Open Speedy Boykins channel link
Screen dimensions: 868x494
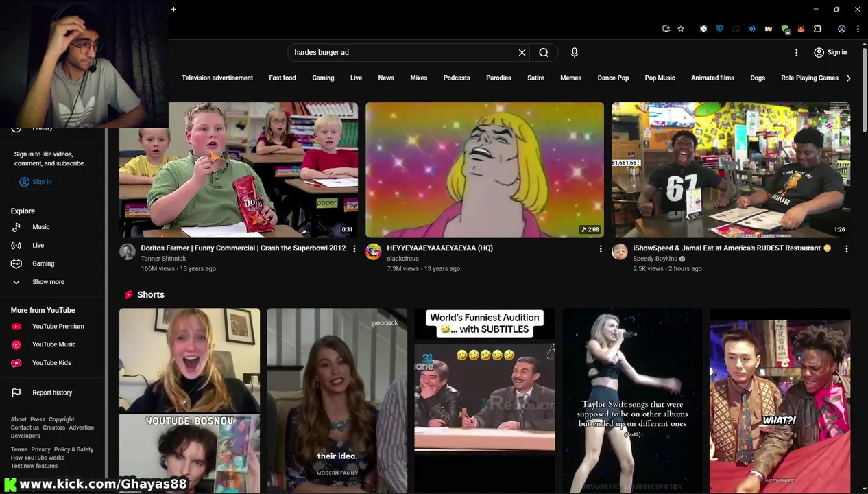point(655,259)
